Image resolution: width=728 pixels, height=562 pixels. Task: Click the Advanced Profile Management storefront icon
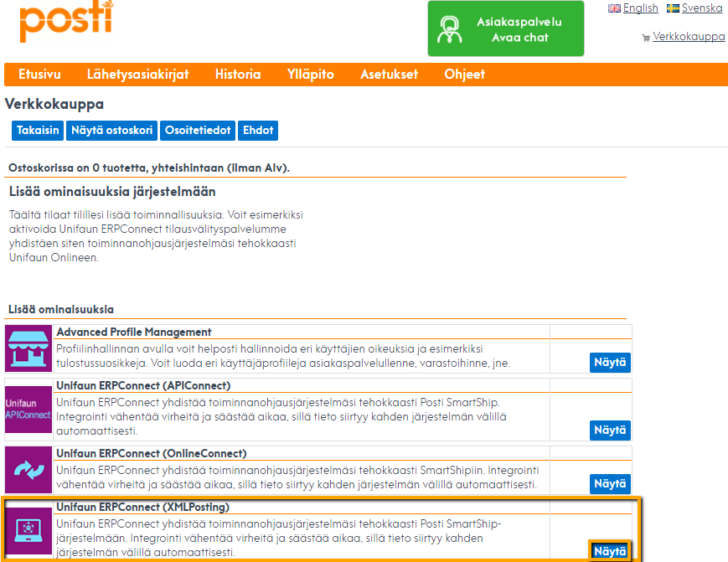(x=28, y=349)
